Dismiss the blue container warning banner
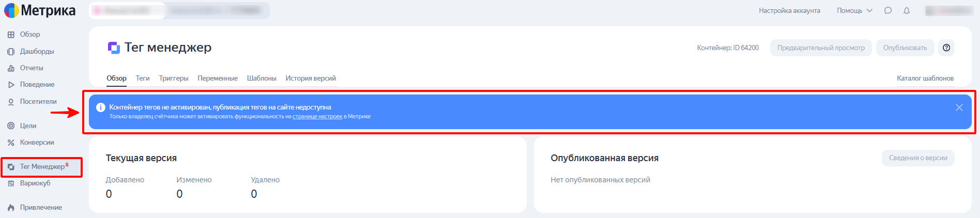This screenshot has height=218, width=980. click(959, 107)
